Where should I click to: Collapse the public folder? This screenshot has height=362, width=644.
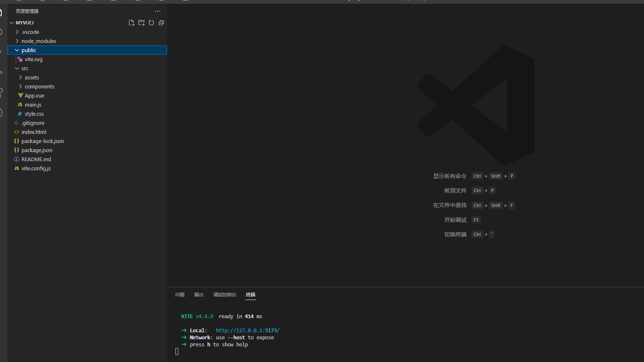pos(17,50)
